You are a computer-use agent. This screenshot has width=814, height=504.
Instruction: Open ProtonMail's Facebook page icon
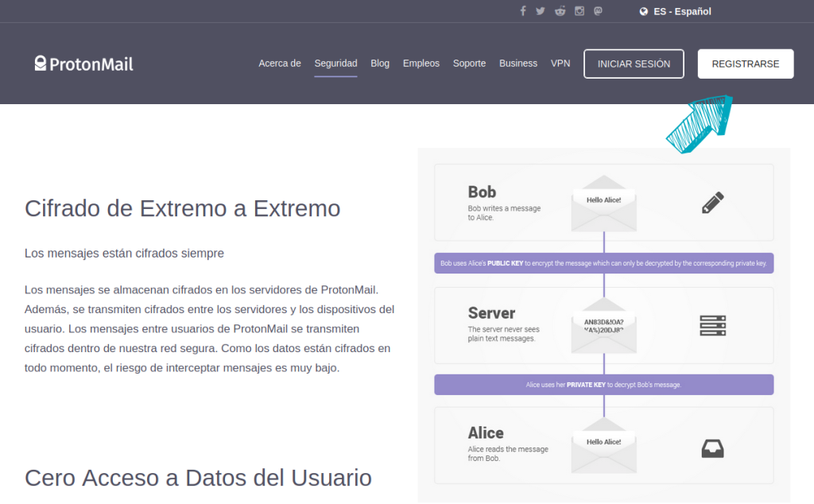(523, 11)
